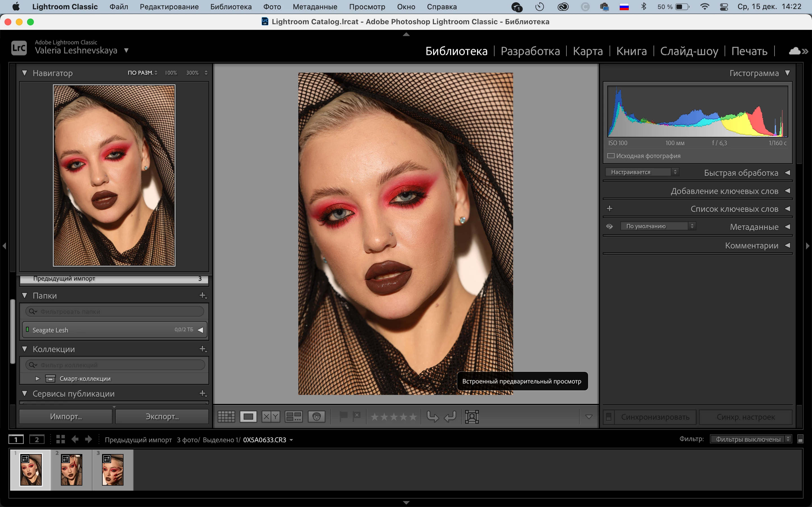Expand the Смарт-коллекции tree item
This screenshot has width=812, height=507.
point(37,379)
